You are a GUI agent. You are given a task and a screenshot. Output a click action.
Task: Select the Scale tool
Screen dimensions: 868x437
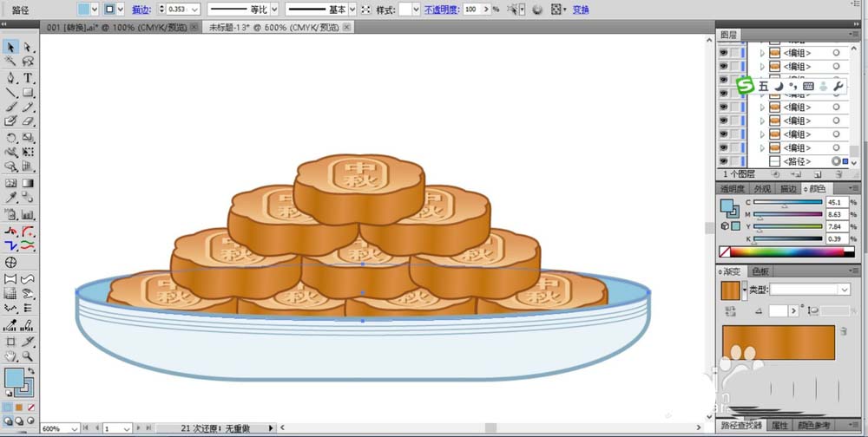(x=28, y=138)
